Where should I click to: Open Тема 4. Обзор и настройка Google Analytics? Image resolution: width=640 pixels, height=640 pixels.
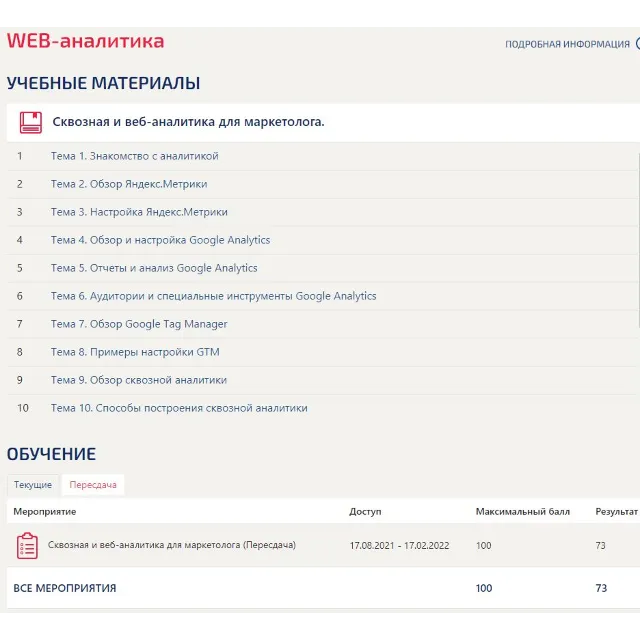160,240
